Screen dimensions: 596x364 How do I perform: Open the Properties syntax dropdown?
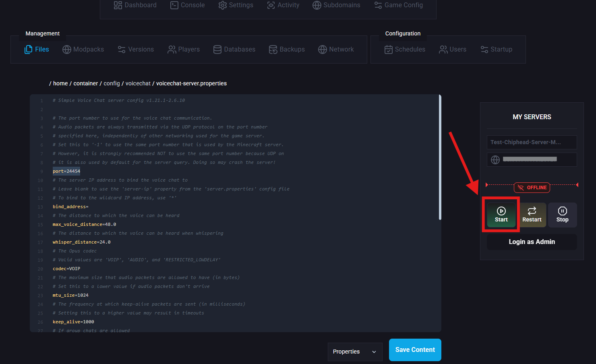pos(355,352)
